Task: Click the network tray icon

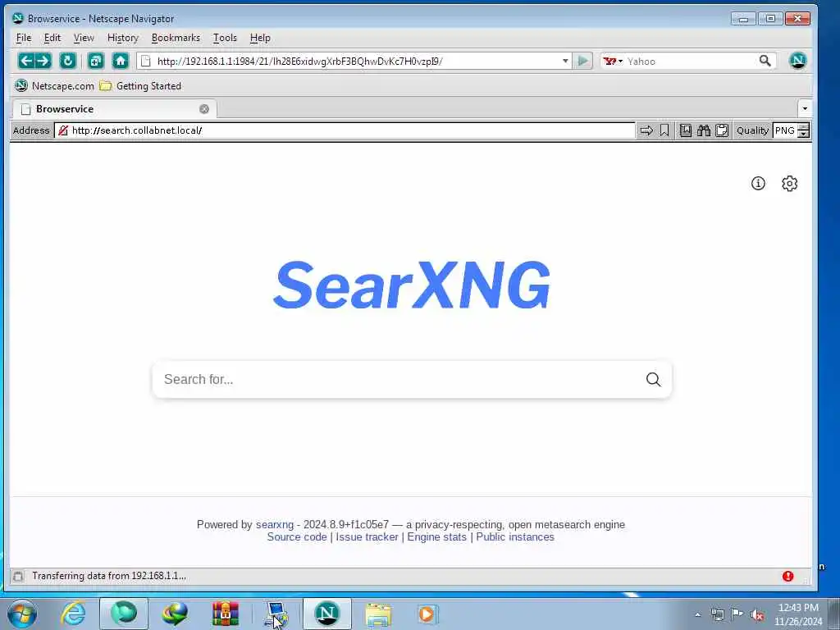Action: coord(717,614)
